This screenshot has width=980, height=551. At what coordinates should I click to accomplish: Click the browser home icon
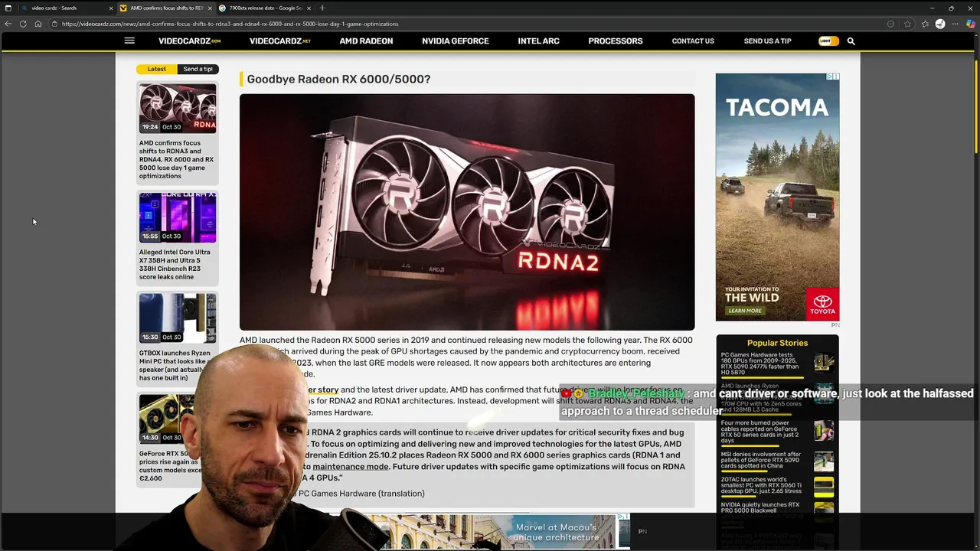pos(38,24)
